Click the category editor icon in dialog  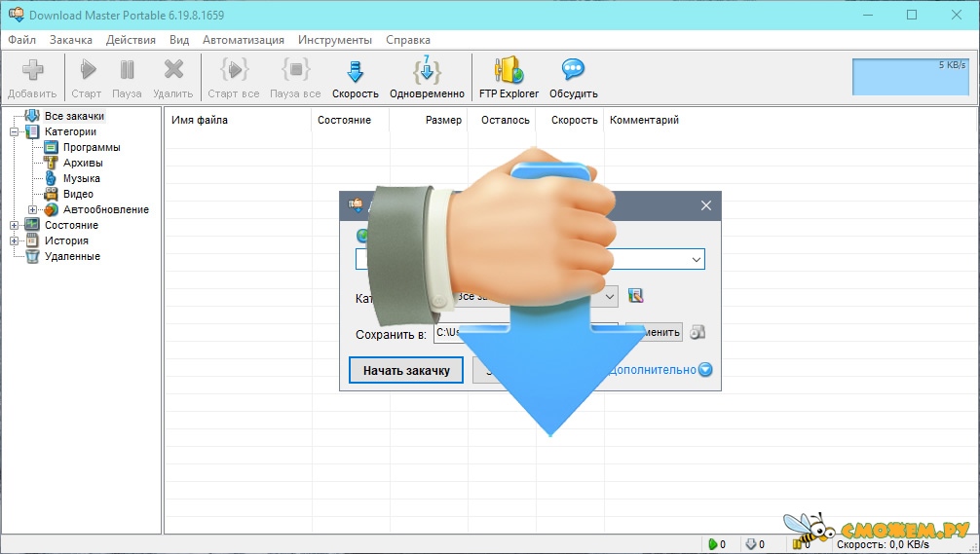[x=635, y=296]
